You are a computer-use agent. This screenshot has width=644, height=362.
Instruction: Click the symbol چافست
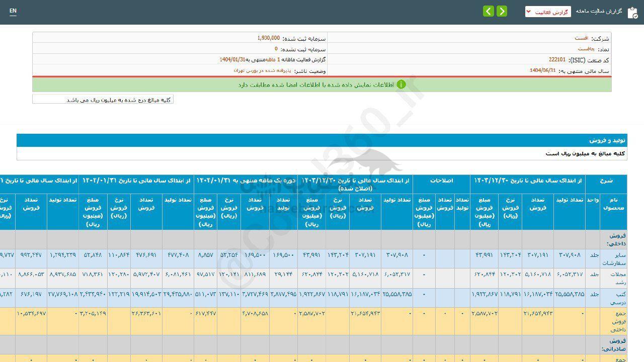[586, 49]
